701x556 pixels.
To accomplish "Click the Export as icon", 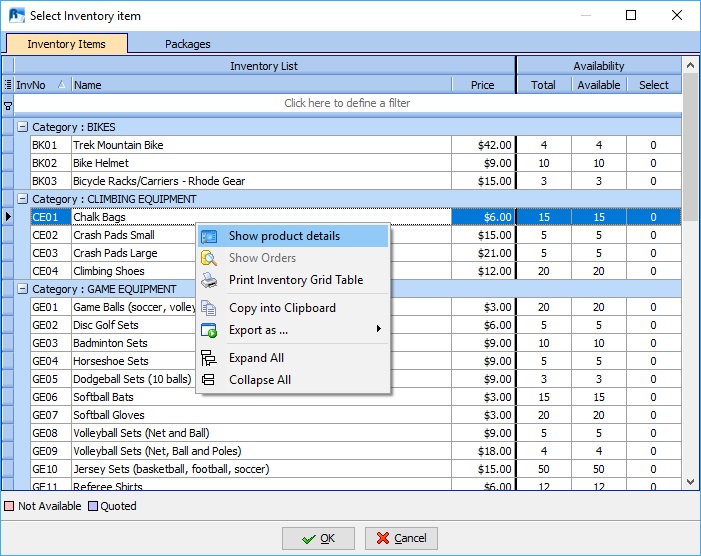I will pyautogui.click(x=209, y=330).
